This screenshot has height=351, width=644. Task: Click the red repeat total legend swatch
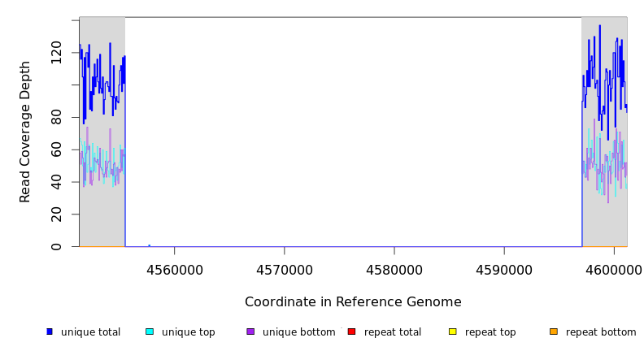pos(351,331)
